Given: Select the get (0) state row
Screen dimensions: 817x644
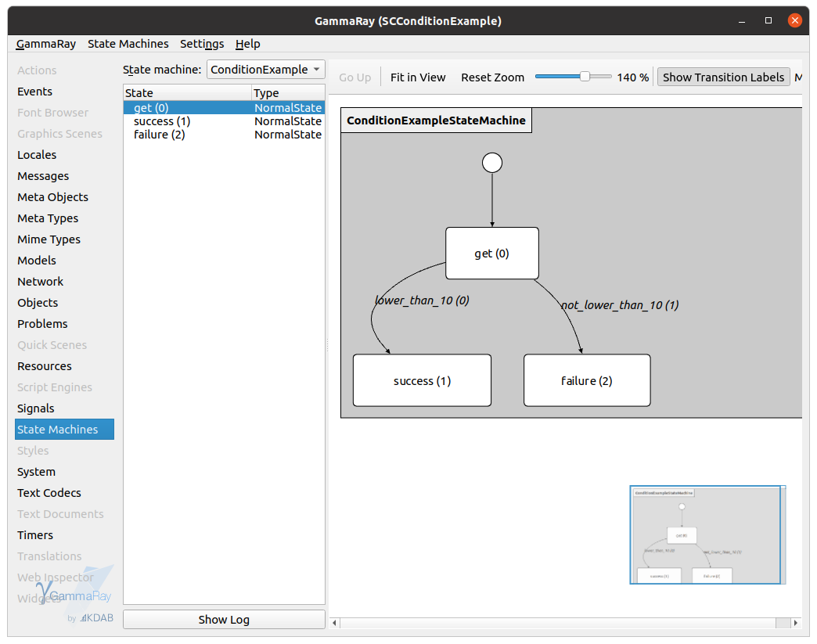Looking at the screenshot, I should tap(224, 108).
